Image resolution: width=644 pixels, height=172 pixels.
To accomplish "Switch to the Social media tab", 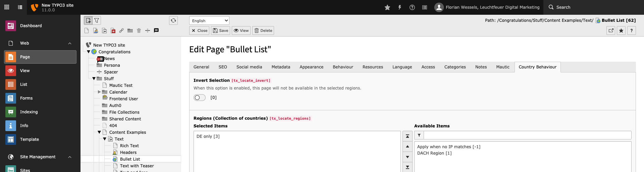I will tap(249, 67).
